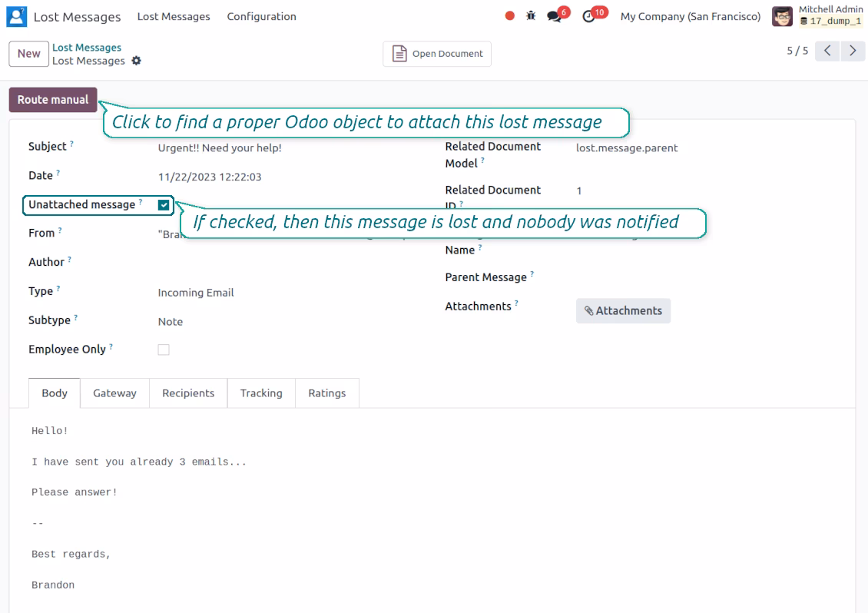Go to next record arrow
868x613 pixels.
853,51
